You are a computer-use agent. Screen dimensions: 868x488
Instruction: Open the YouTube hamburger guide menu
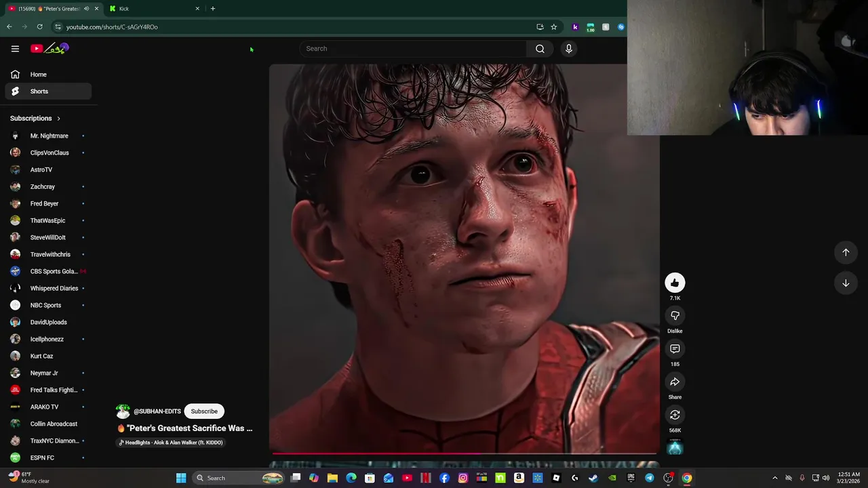tap(15, 49)
